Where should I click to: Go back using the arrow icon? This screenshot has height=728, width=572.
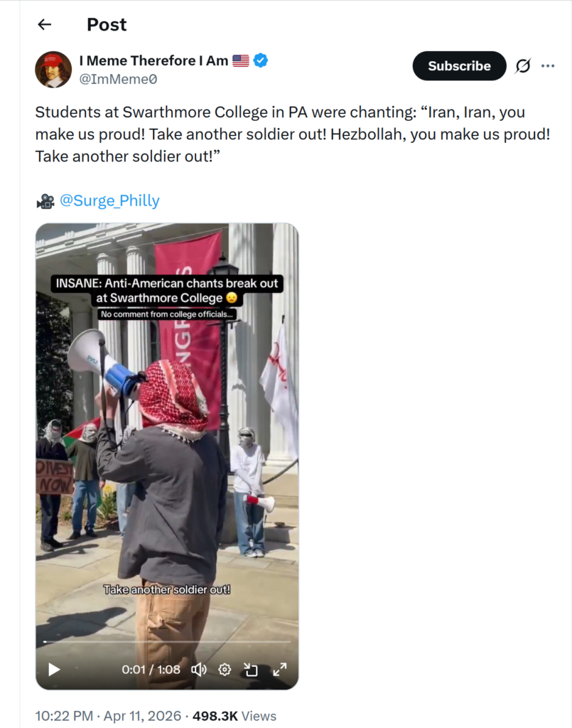click(x=45, y=24)
